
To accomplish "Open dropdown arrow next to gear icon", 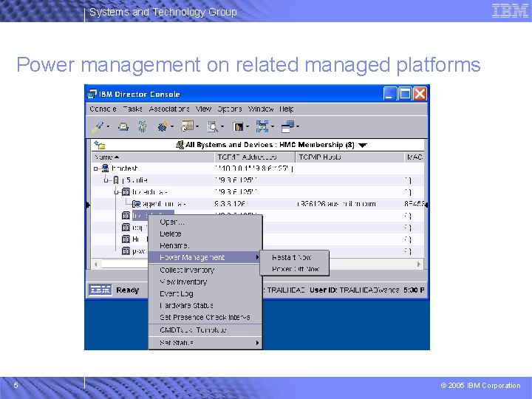I will click(x=172, y=127).
